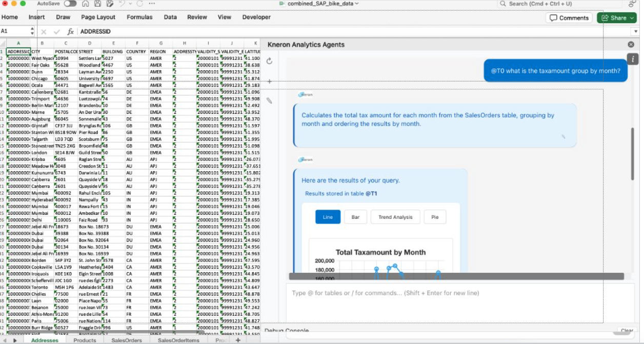Click the info 'i' icon in agents pane
The width and height of the screenshot is (644, 344).
click(x=633, y=59)
